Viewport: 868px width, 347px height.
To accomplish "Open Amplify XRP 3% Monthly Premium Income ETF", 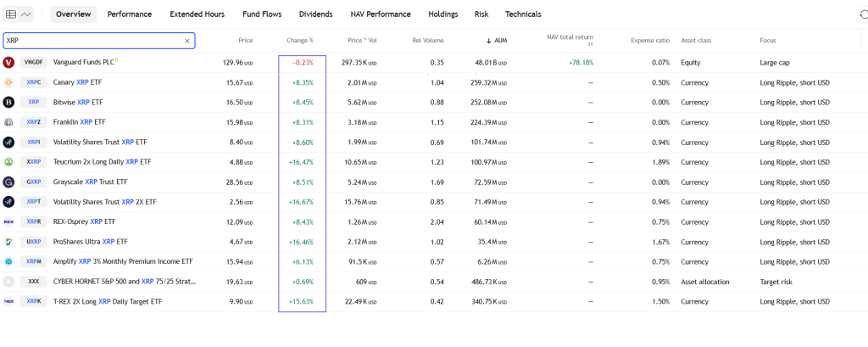I will click(123, 261).
